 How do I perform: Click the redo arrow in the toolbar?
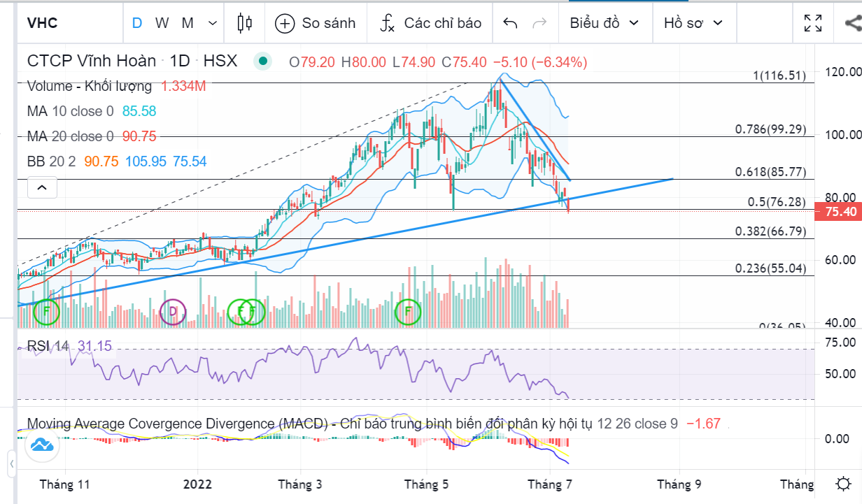539,23
